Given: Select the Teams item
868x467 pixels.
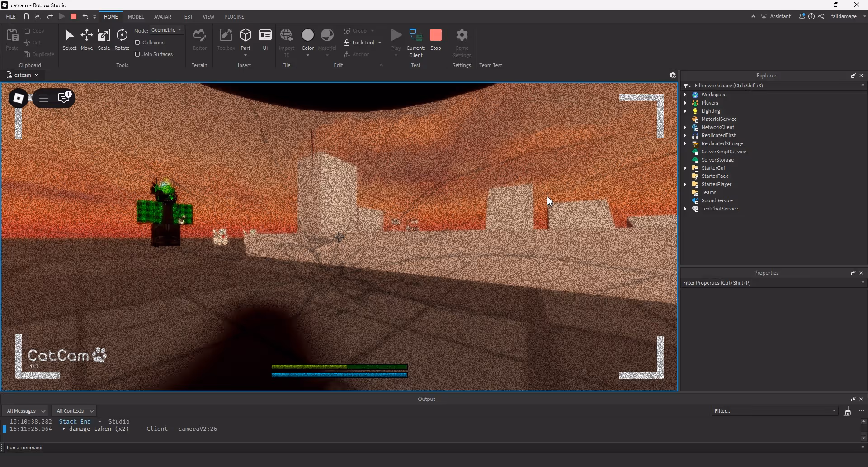Looking at the screenshot, I should pyautogui.click(x=708, y=192).
